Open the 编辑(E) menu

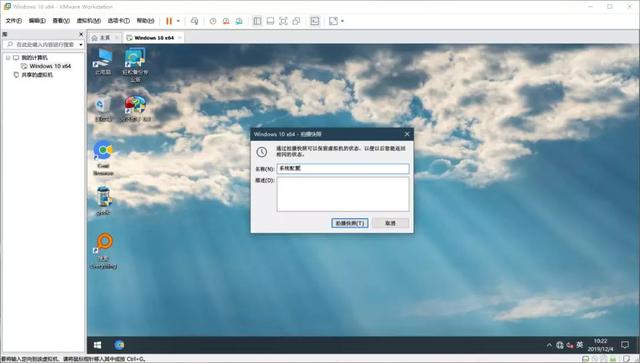click(37, 21)
